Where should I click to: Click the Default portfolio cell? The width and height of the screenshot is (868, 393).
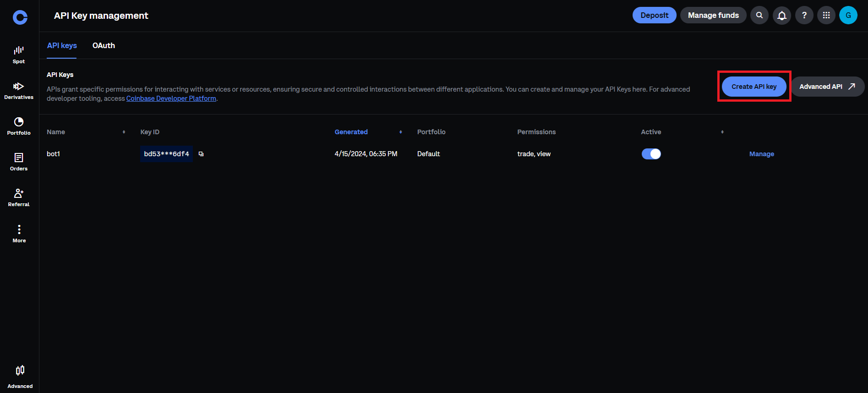(x=428, y=154)
